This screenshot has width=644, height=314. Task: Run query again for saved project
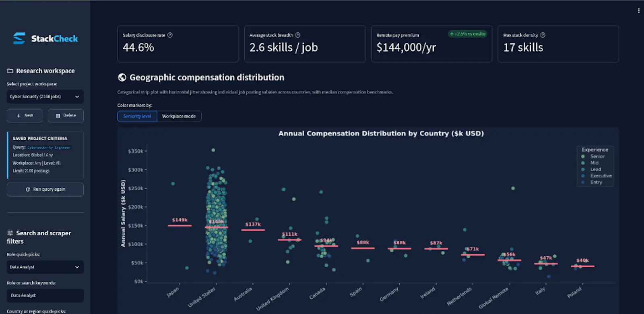click(45, 189)
